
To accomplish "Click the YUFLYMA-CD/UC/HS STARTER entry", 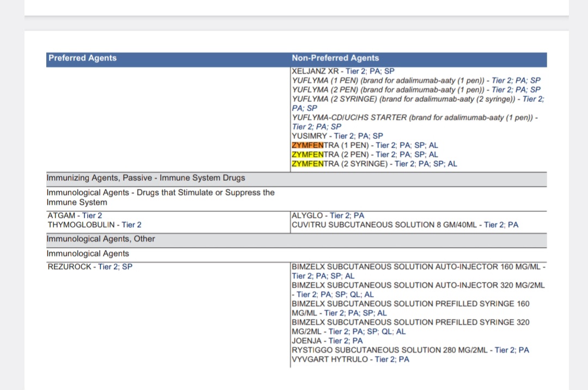I will point(415,122).
